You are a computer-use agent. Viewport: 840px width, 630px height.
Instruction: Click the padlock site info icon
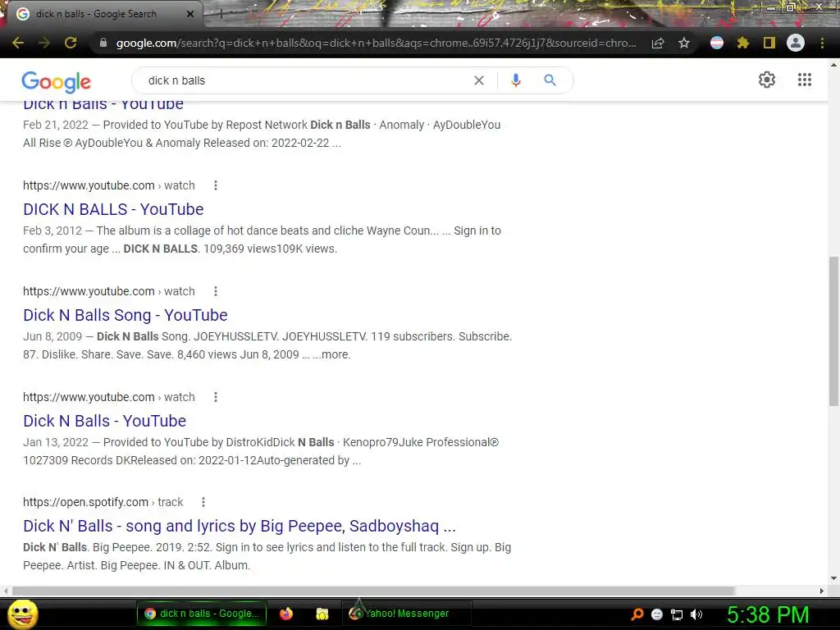103,43
